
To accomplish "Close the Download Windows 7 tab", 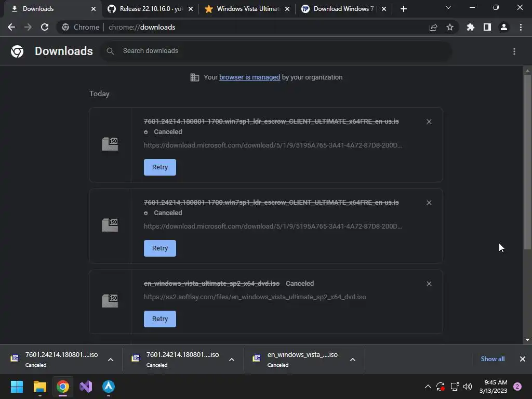I will tap(384, 9).
